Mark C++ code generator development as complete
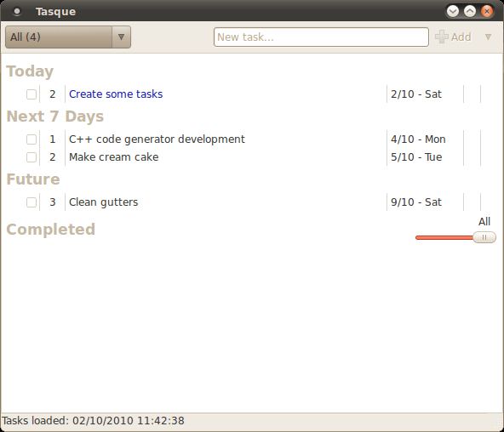This screenshot has width=504, height=432. 31,139
